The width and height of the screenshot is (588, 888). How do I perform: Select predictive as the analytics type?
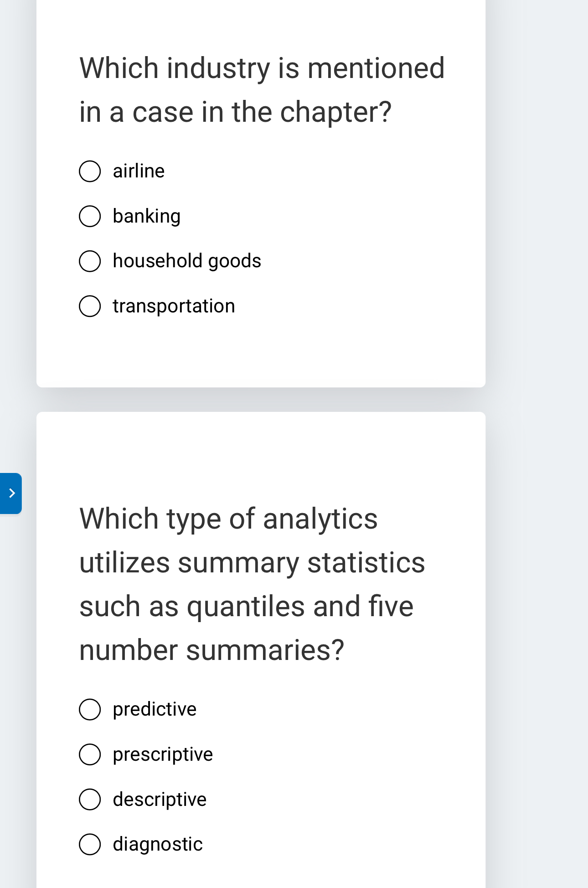pos(90,709)
